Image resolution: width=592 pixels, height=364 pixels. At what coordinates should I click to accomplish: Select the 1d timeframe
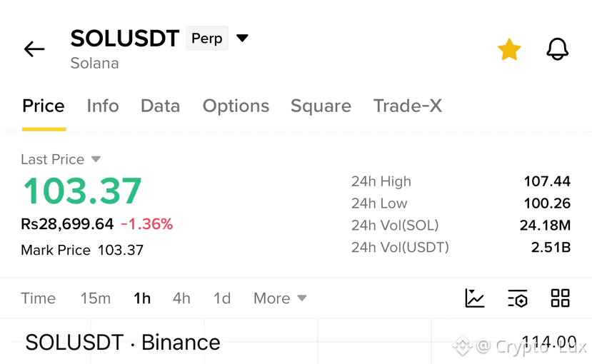point(222,298)
